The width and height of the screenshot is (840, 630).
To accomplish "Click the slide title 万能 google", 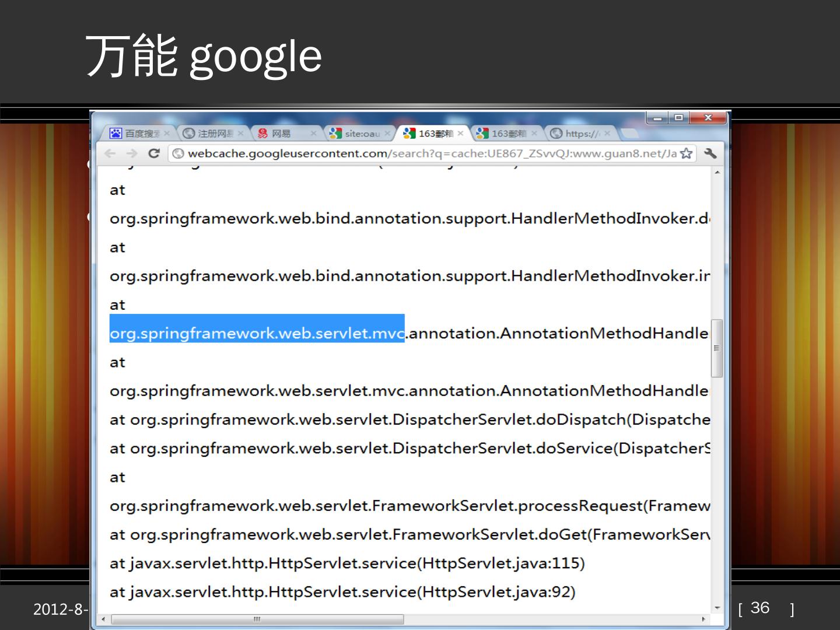I will 204,56.
